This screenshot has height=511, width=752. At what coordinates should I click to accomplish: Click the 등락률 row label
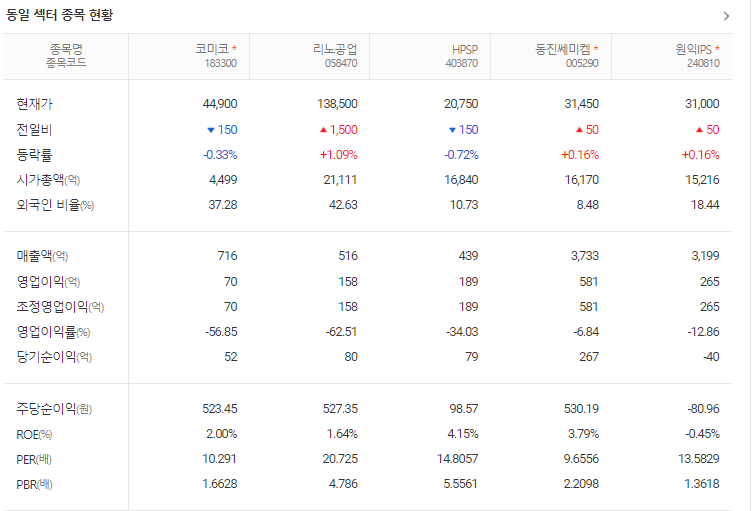[34, 155]
